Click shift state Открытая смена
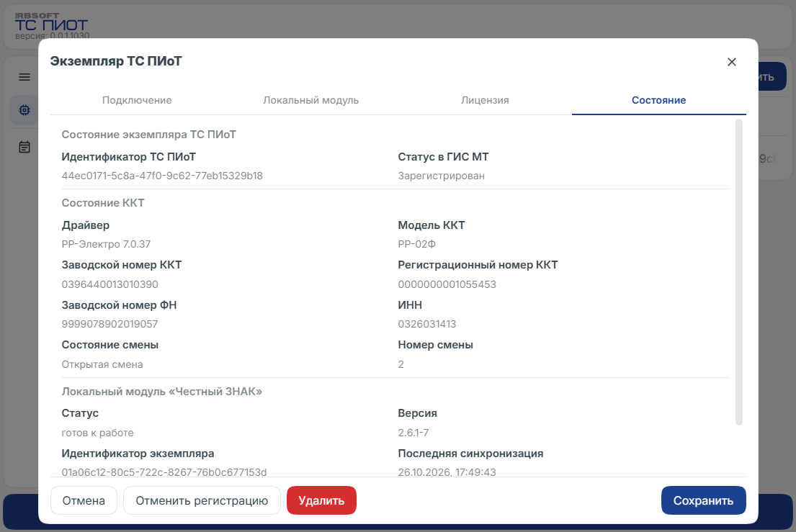Viewport: 796px width, 532px height. (x=102, y=365)
